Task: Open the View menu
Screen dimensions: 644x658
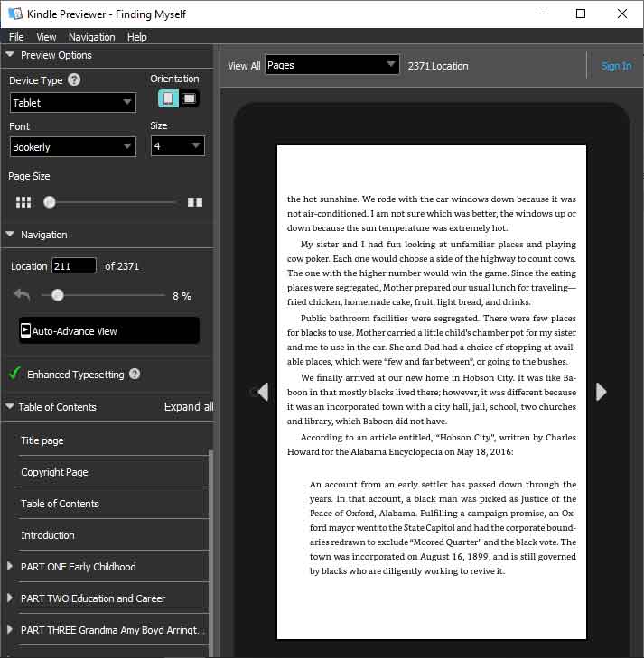Action: point(46,37)
